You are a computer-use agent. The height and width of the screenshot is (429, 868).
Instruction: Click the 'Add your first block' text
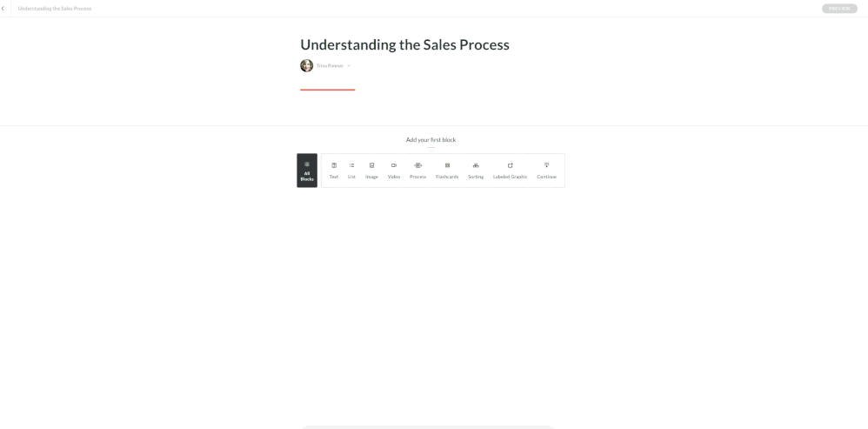click(x=431, y=140)
